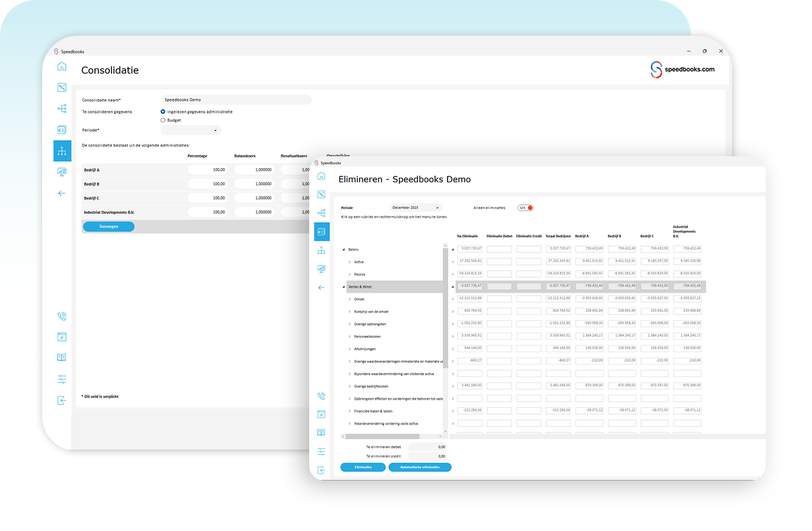Click the 'Na Eliminatie' column header
The width and height of the screenshot is (812, 531).
[x=468, y=236]
